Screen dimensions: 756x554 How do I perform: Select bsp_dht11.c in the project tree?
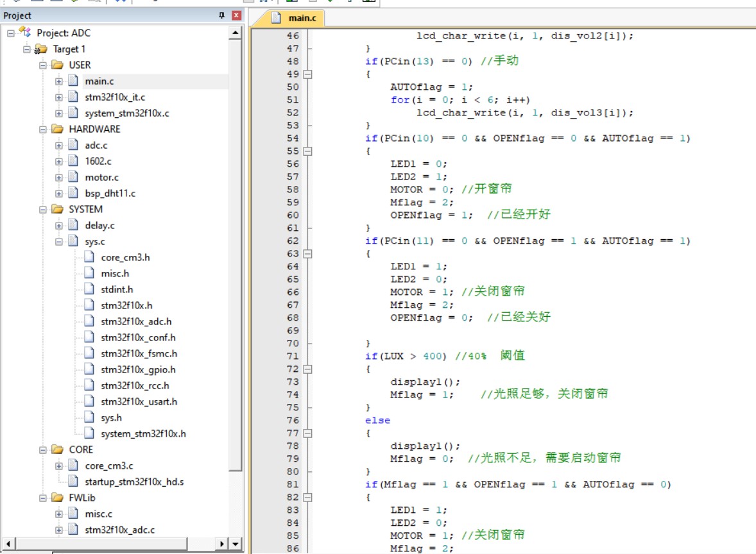[x=110, y=194]
